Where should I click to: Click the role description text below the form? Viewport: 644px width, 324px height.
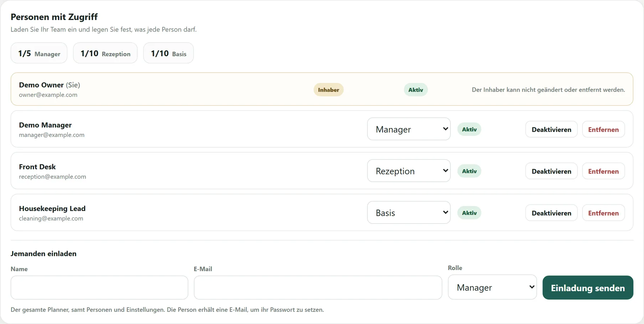[x=167, y=310]
